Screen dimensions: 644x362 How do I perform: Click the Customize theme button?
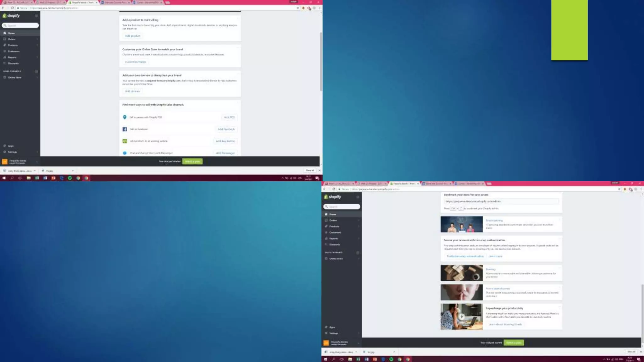(136, 62)
